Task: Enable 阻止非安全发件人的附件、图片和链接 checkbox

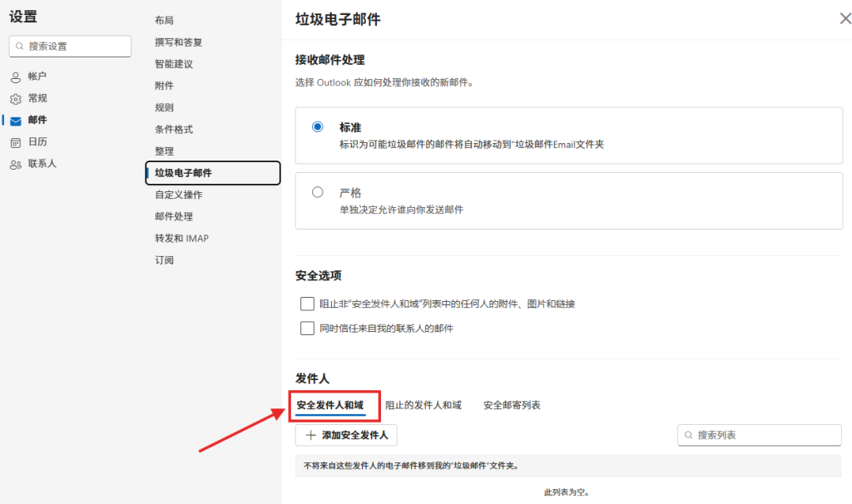Action: [x=307, y=304]
